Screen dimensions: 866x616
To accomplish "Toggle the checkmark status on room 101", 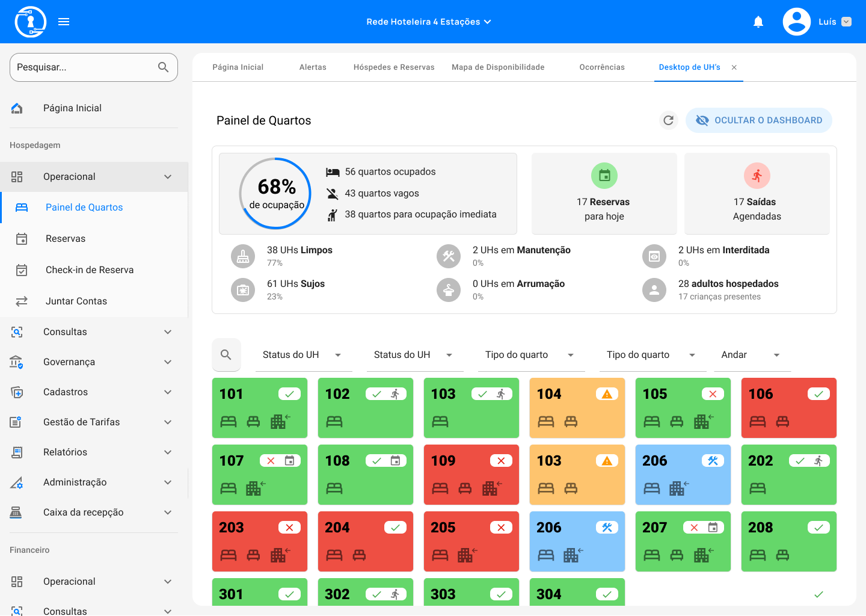I will tap(289, 394).
